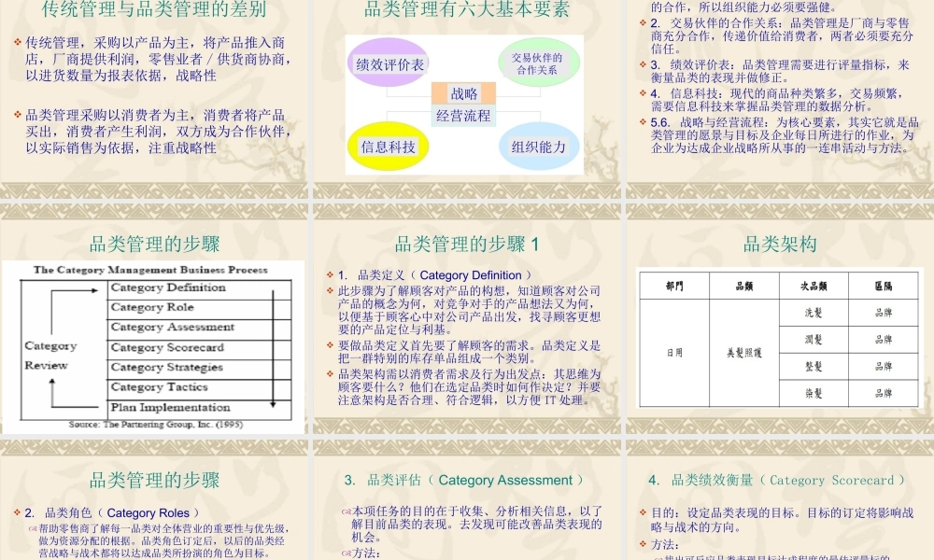Select the orange 战略 box
Screen dimensions: 934x560
click(x=463, y=93)
